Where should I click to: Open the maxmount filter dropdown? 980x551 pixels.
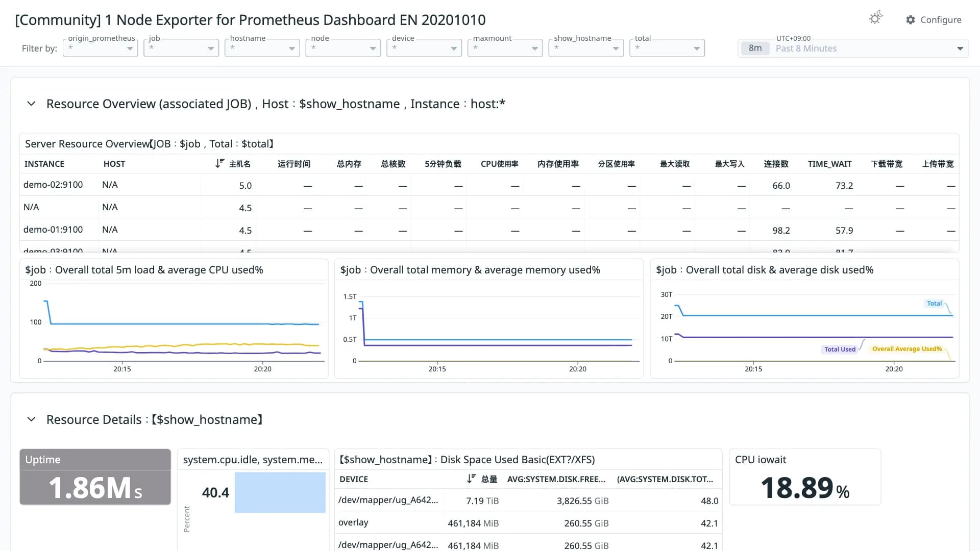505,48
